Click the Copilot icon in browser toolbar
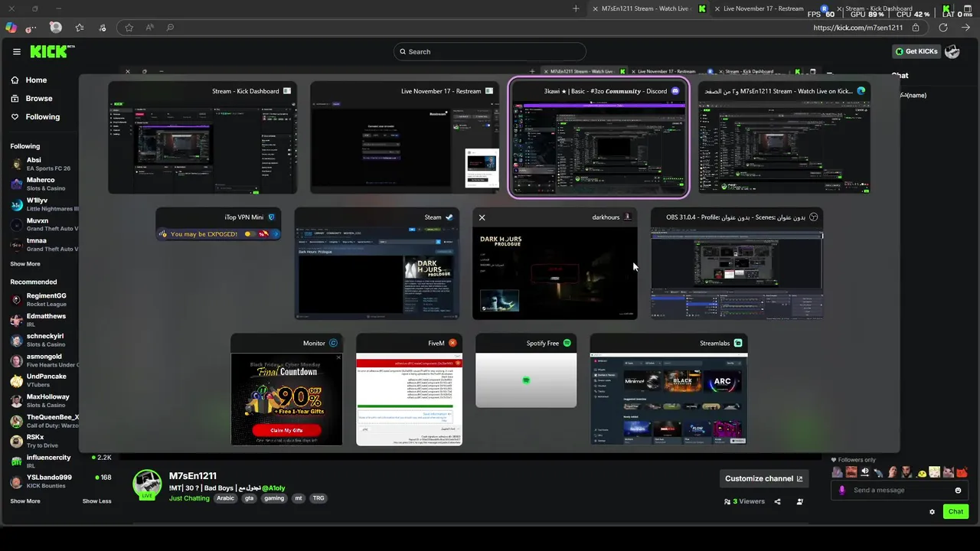 [11, 28]
